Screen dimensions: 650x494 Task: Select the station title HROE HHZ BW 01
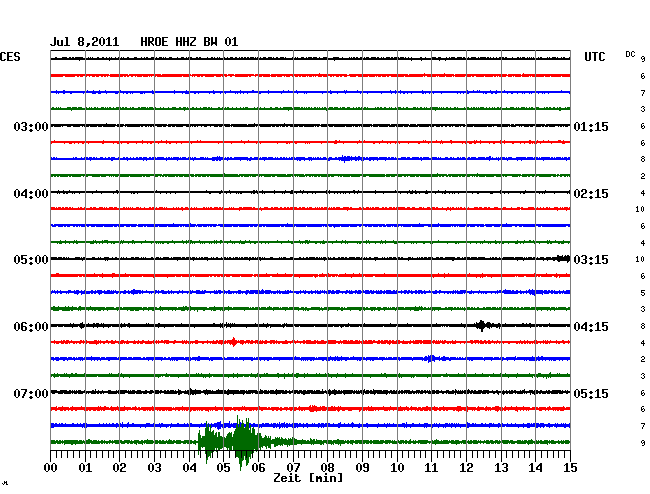click(189, 42)
